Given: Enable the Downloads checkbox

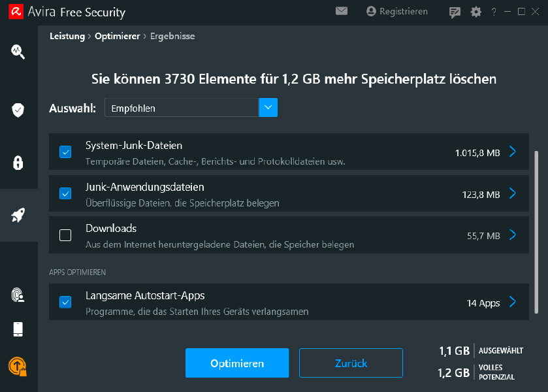Looking at the screenshot, I should (65, 235).
